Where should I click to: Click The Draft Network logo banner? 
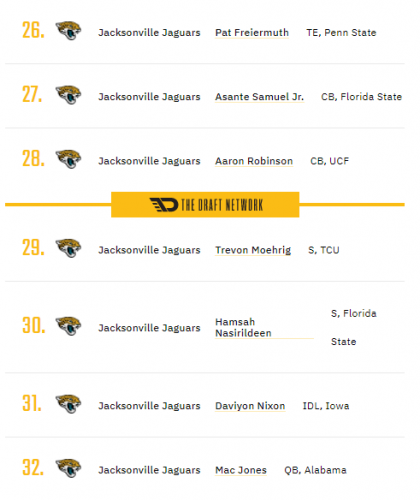click(x=205, y=205)
